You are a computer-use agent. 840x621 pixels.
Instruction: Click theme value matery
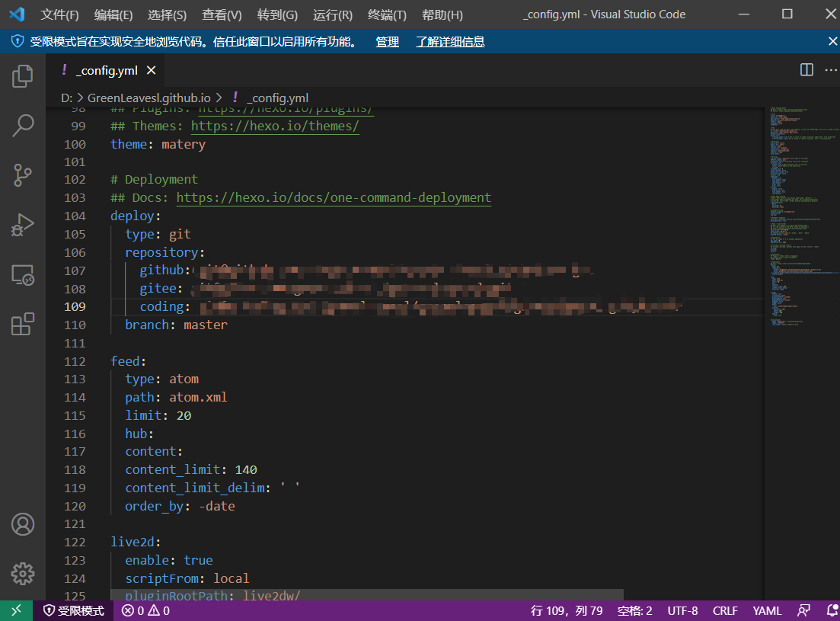coord(184,144)
